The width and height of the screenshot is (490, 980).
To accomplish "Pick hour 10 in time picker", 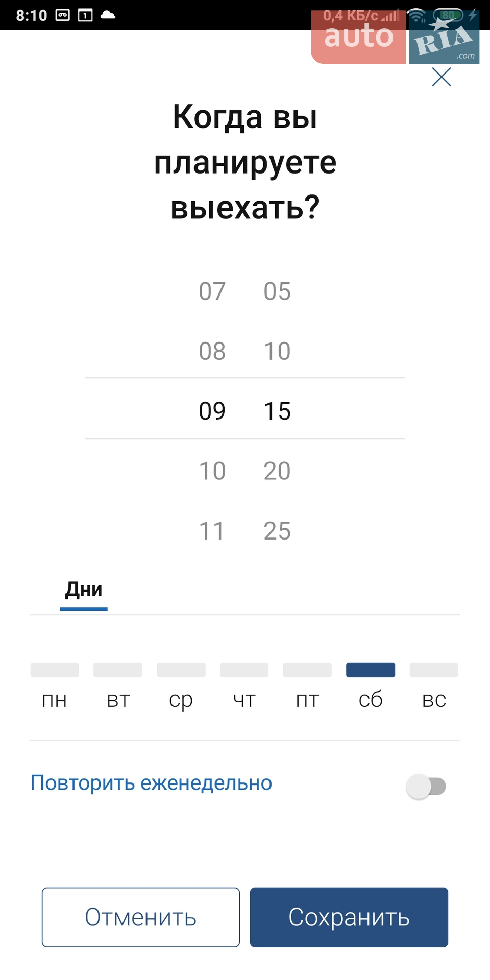I will (x=212, y=471).
